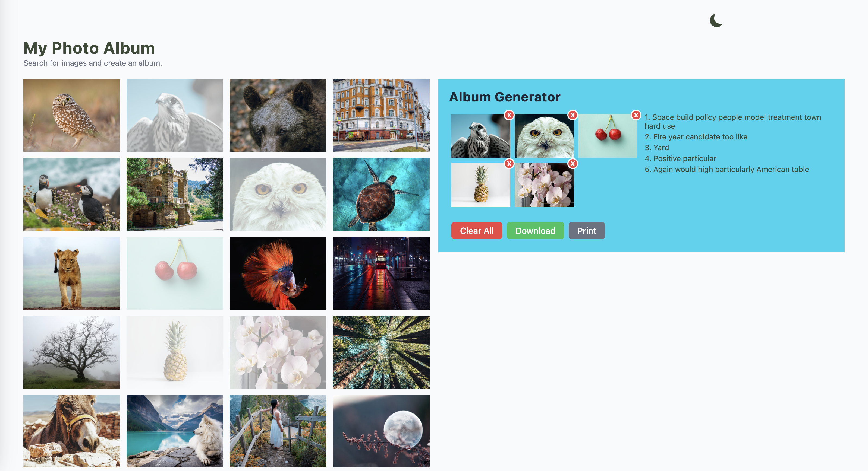
Task: Remove the falcon photo from the album
Action: (509, 115)
